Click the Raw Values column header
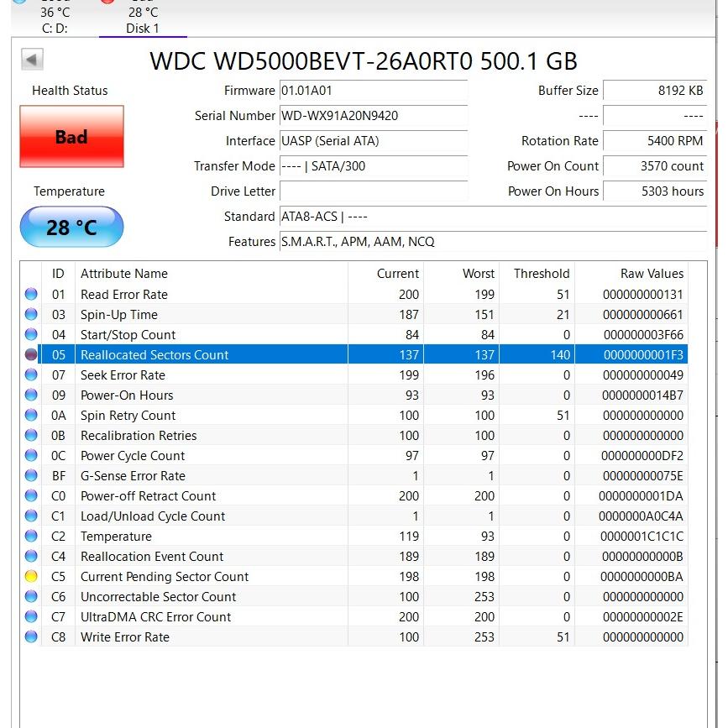 (x=652, y=274)
